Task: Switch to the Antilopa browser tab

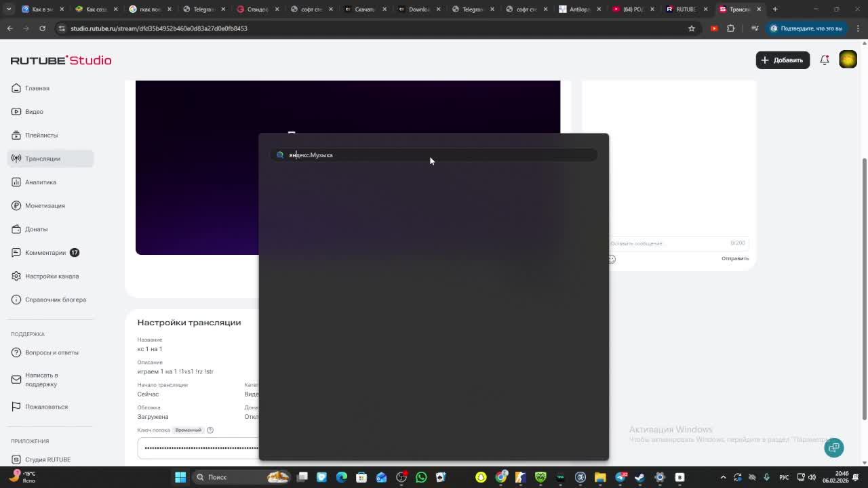Action: pyautogui.click(x=578, y=9)
